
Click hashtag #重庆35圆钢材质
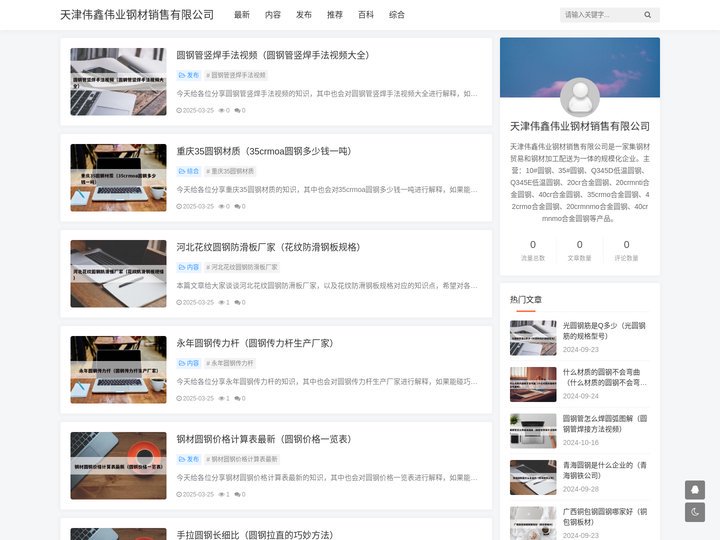[230, 171]
